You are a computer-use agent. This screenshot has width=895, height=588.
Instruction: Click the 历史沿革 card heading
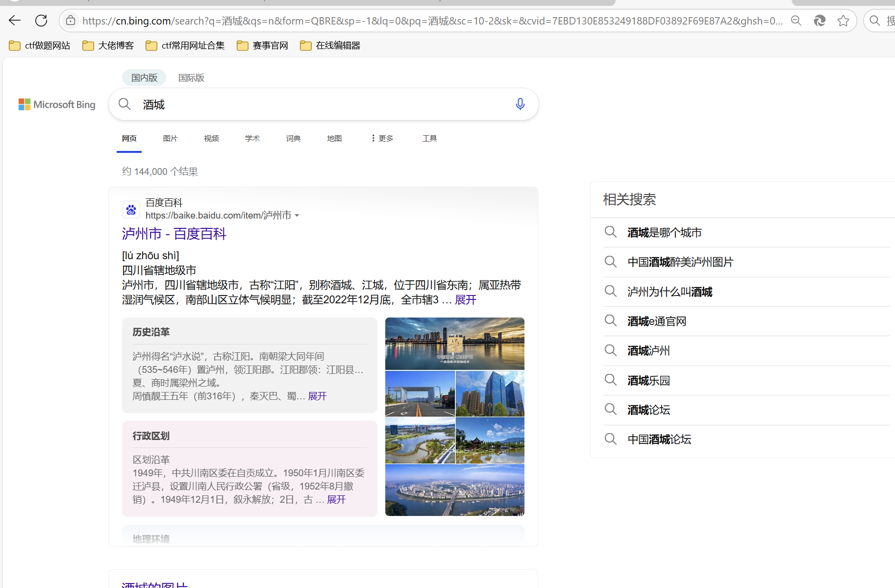point(151,332)
